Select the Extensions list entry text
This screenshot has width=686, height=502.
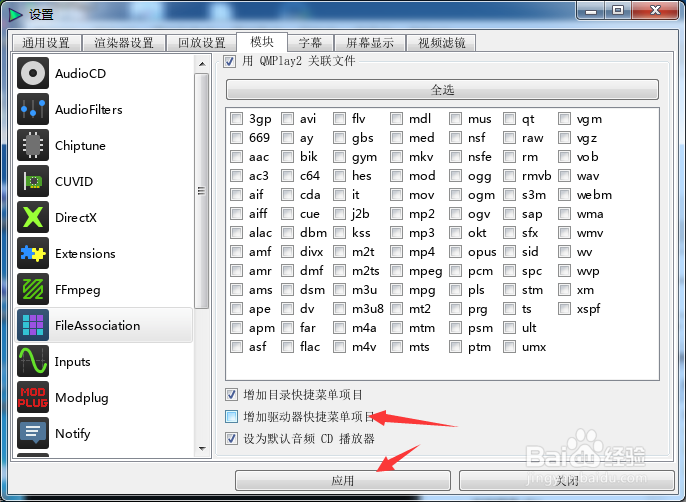(x=85, y=253)
